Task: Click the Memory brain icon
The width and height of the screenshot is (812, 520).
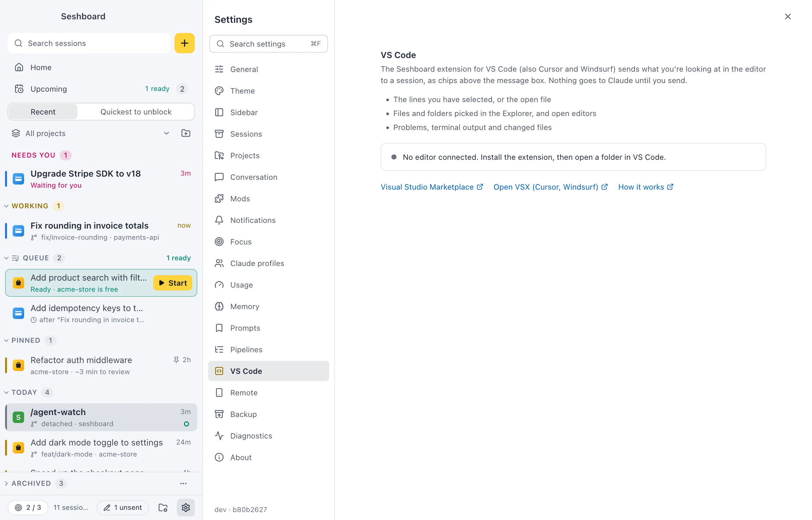Action: [x=219, y=306]
